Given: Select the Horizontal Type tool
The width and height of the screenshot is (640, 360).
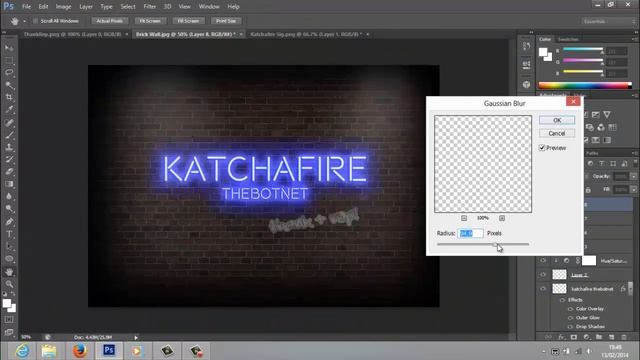Looking at the screenshot, I should click(x=9, y=234).
